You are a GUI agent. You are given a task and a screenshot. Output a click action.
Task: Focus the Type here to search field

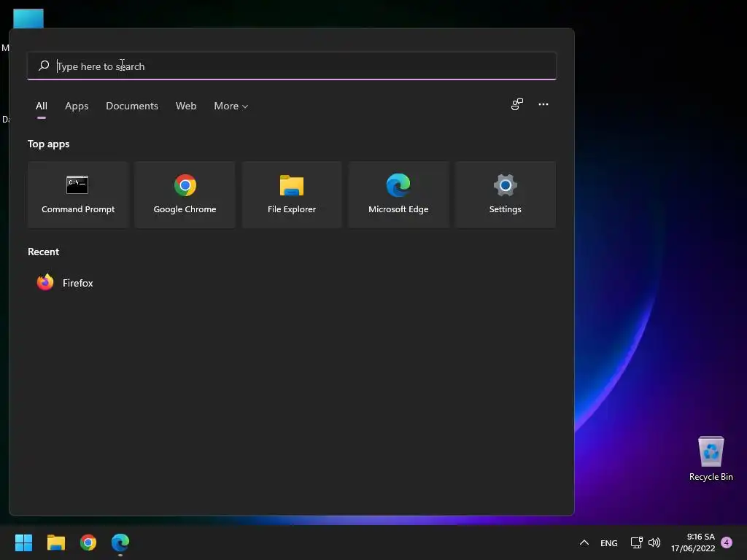[292, 66]
